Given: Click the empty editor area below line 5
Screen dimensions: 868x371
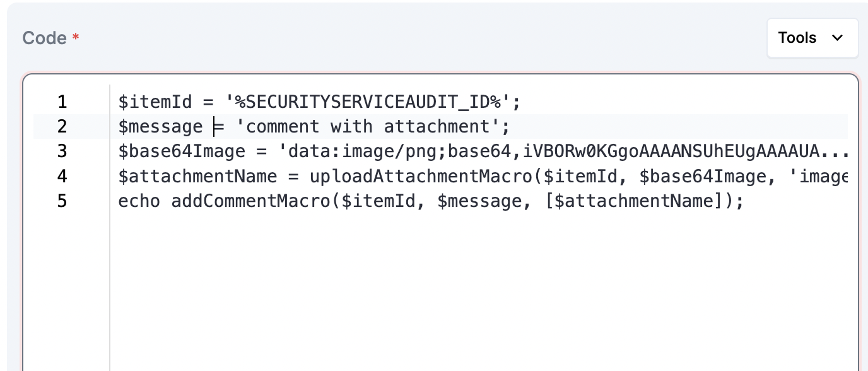Looking at the screenshot, I should tap(479, 290).
